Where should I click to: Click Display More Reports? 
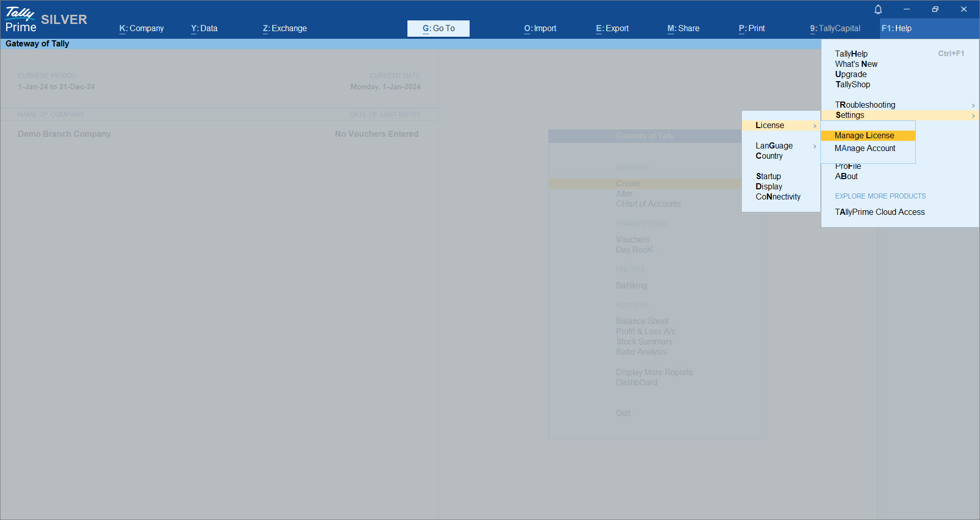654,373
